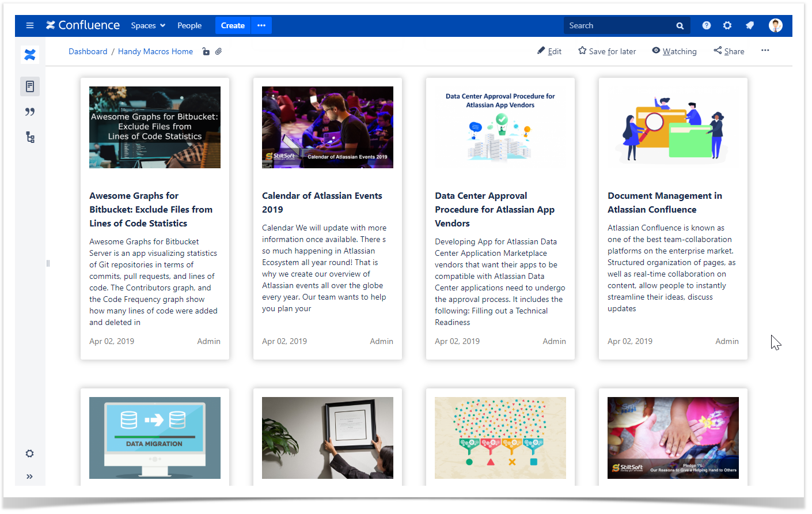Screen dimensions: 812x514
Task: Open the page actions ellipsis menu
Action: coord(765,51)
